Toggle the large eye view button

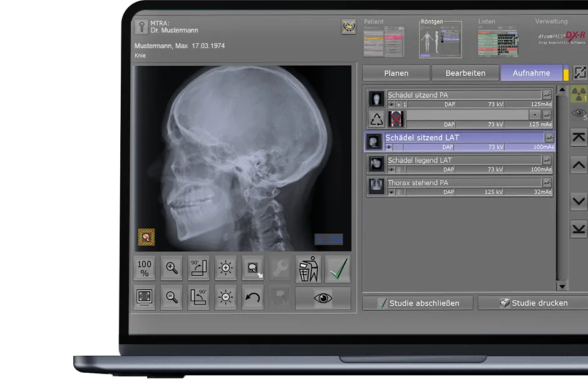click(x=323, y=298)
